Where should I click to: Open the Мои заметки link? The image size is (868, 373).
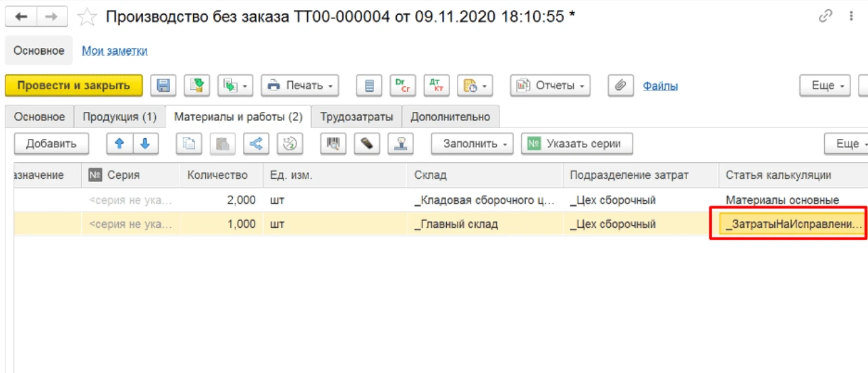coord(115,51)
